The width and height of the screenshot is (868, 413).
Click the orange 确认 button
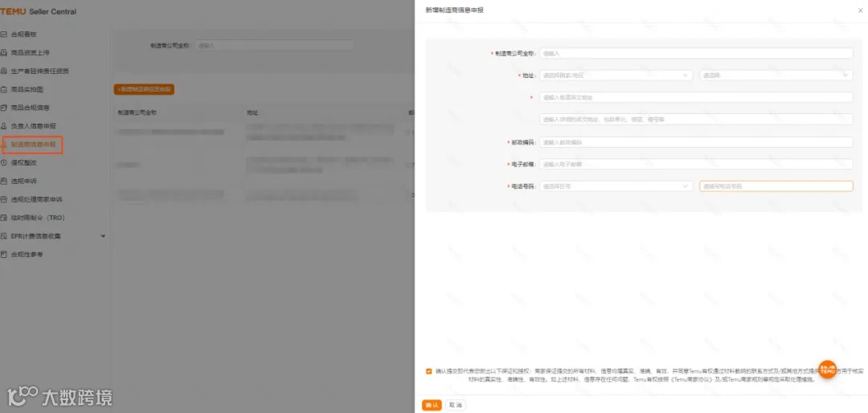click(432, 405)
